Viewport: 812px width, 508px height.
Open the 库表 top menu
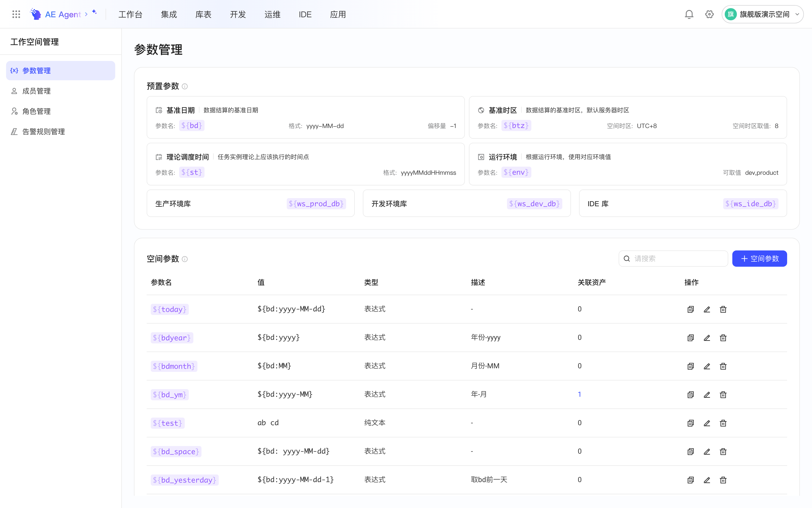click(203, 14)
